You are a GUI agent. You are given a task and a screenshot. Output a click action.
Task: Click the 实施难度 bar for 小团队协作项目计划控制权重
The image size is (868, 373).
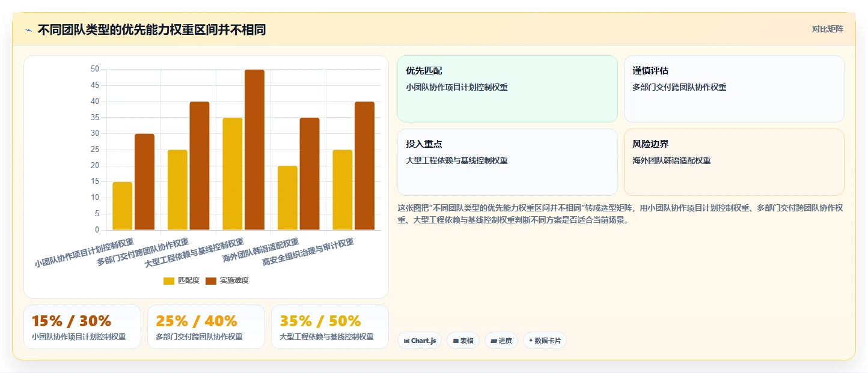[144, 182]
